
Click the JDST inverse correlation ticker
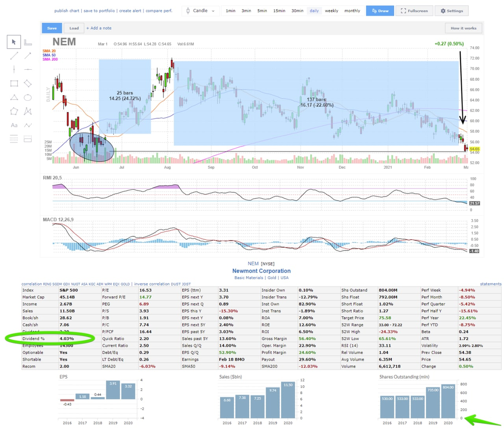[186, 284]
